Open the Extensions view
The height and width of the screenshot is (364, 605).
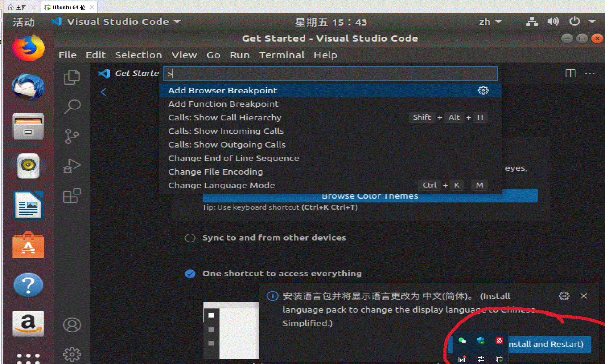pos(72,196)
